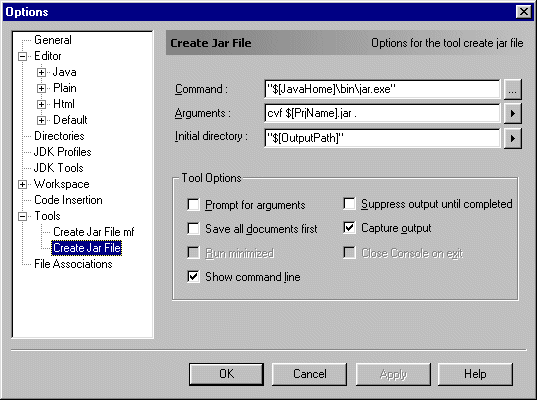
Task: Click the OK button
Action: click(x=226, y=374)
